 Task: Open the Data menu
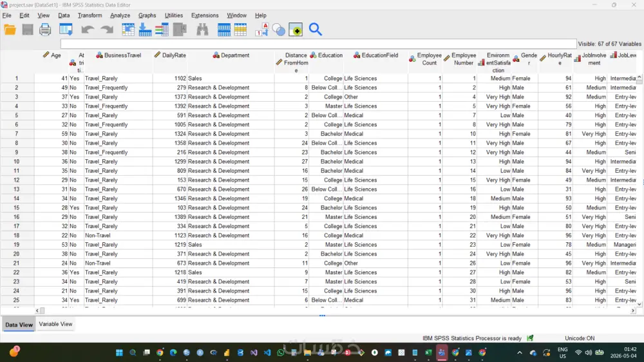64,15
